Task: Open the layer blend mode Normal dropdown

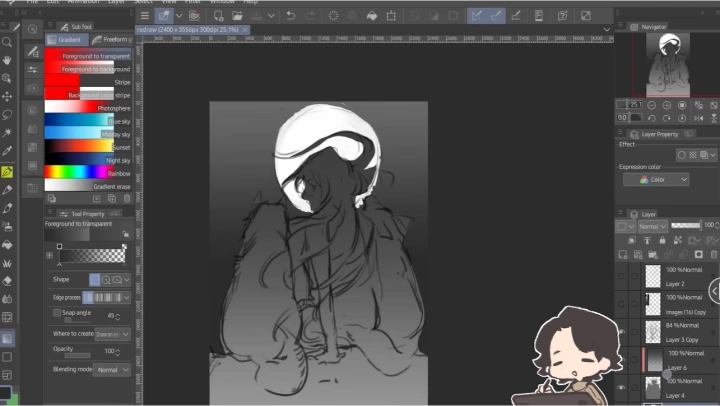Action: click(652, 226)
